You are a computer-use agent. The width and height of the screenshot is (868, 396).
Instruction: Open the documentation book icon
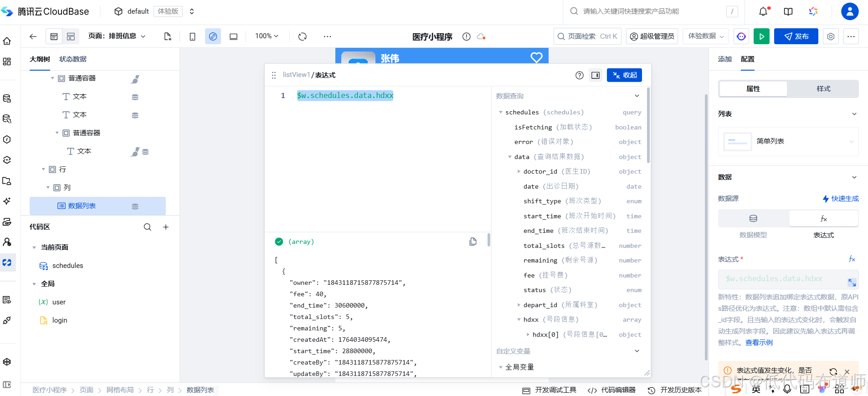click(x=788, y=11)
